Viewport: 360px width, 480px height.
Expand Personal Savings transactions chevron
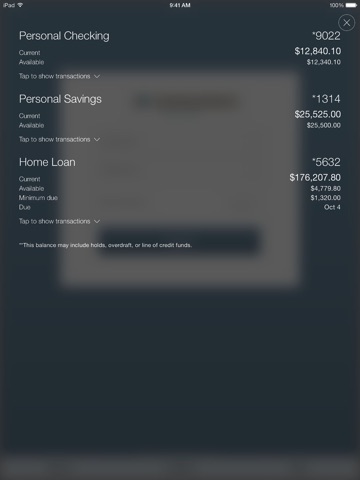(97, 139)
